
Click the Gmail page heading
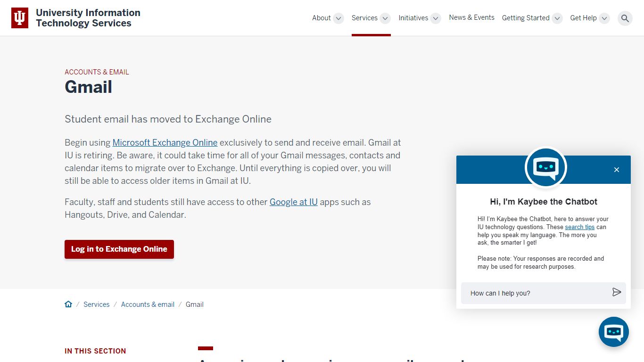[89, 87]
